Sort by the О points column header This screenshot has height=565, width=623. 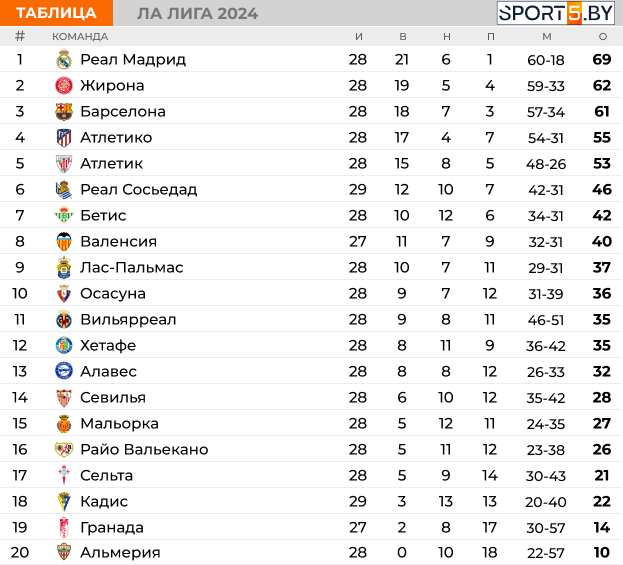[x=603, y=37]
